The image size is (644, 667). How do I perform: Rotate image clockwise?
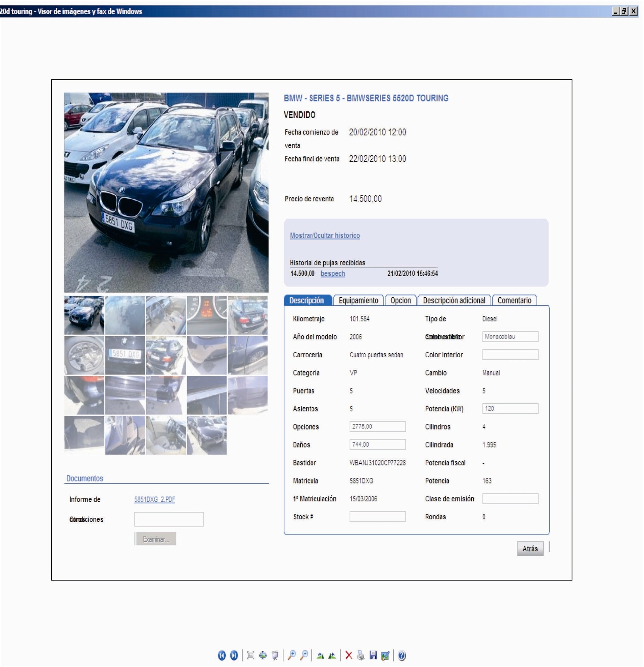320,655
